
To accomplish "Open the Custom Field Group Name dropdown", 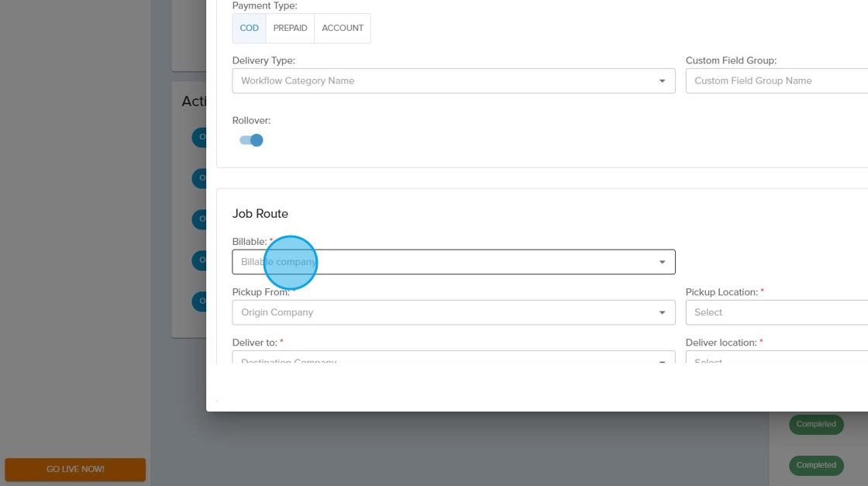I will pyautogui.click(x=776, y=81).
